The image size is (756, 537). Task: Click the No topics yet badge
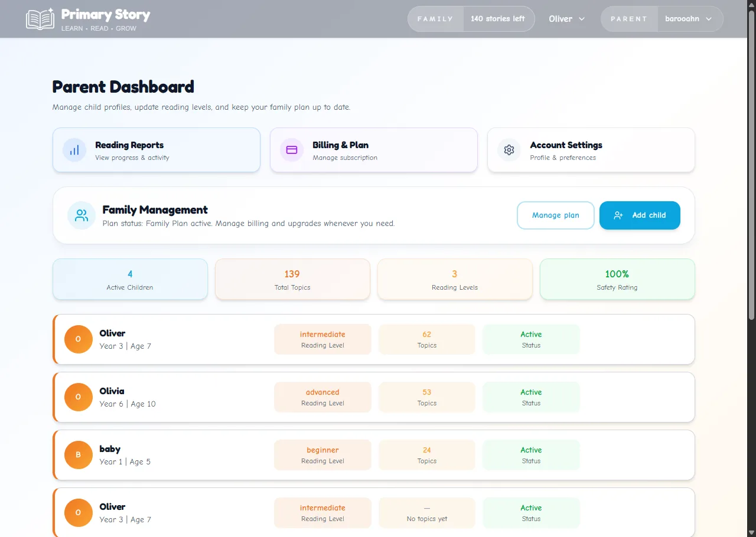[427, 513]
